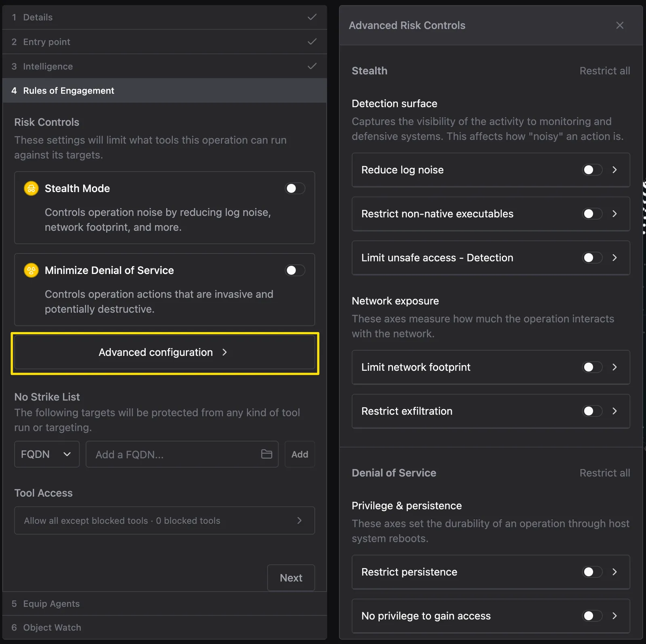Click the Add a FQDN input field
Image resolution: width=646 pixels, height=644 pixels.
click(182, 454)
